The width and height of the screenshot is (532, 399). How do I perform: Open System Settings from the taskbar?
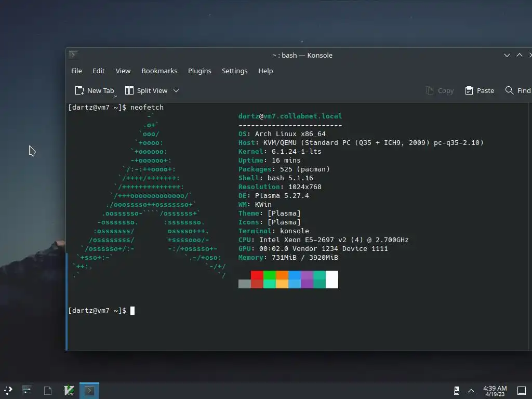coord(27,390)
